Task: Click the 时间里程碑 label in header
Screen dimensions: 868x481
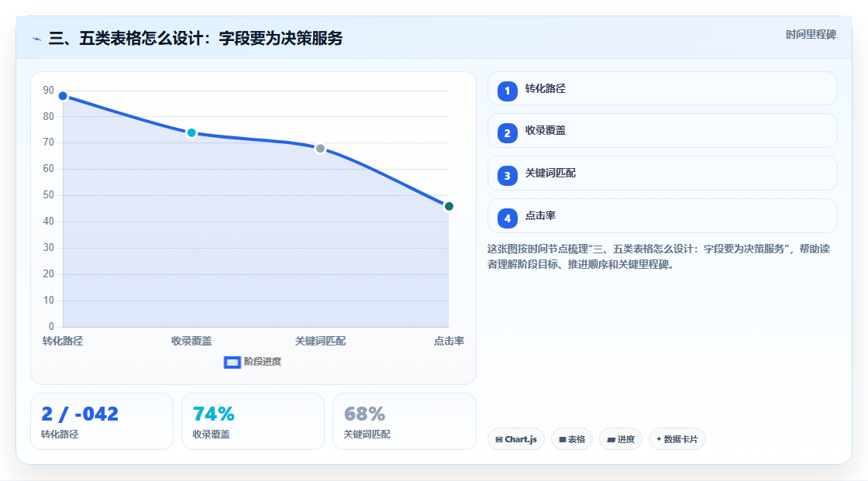Action: [x=811, y=35]
